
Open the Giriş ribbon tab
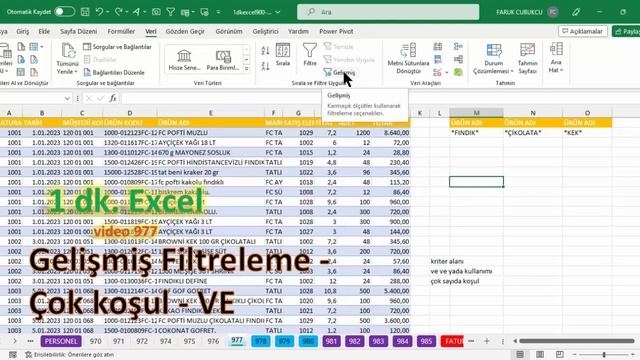click(x=22, y=31)
